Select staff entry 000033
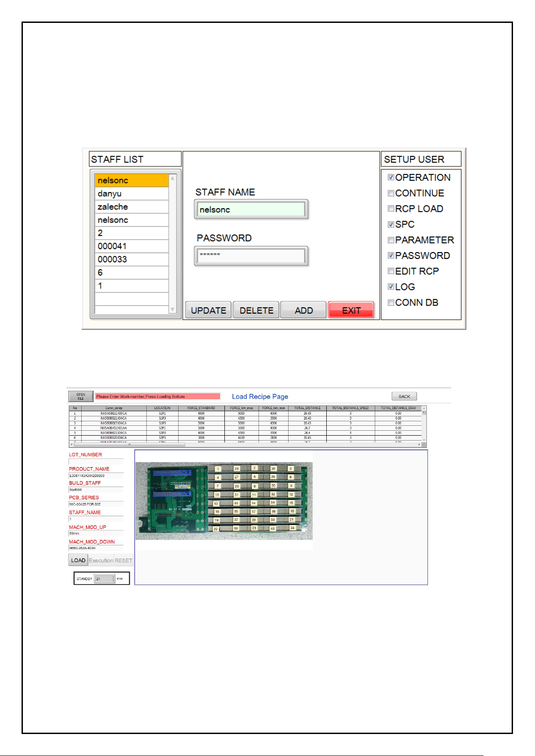 click(132, 259)
